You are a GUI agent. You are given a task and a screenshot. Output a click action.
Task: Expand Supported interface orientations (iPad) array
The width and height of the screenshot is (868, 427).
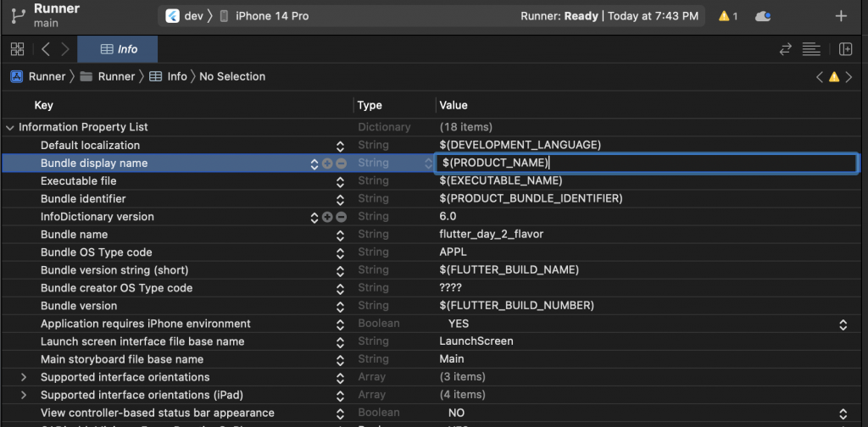coord(23,396)
